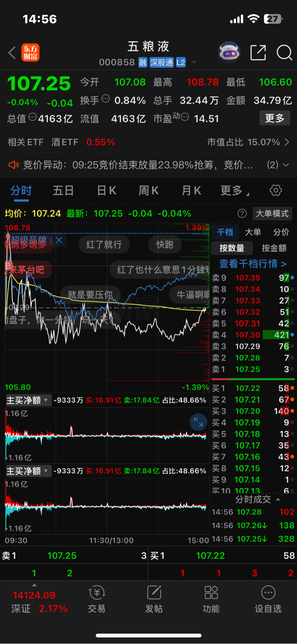
Task: Switch to the 周K tab
Action: [x=148, y=190]
